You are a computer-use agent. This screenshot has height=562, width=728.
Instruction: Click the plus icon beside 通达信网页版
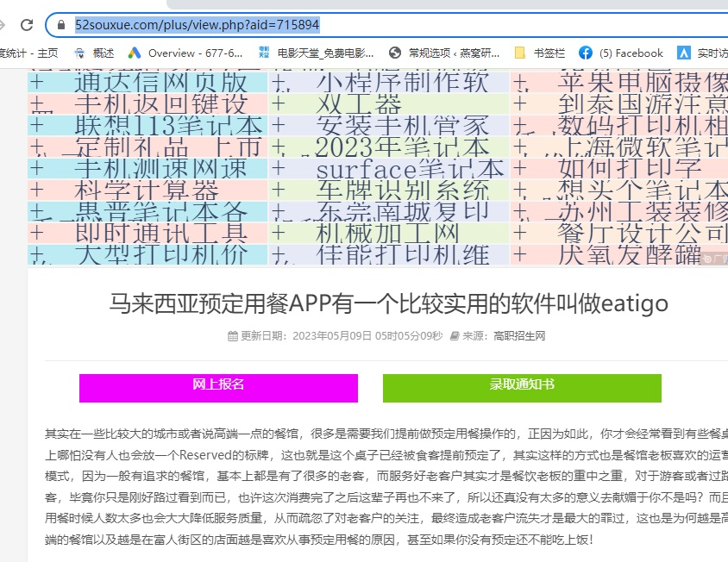pyautogui.click(x=36, y=83)
